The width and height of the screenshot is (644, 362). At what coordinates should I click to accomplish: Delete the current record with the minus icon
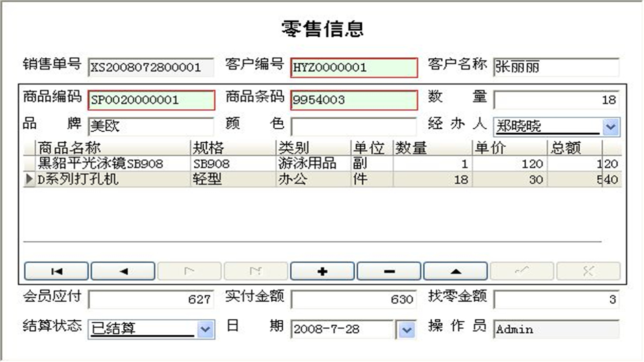pos(388,271)
